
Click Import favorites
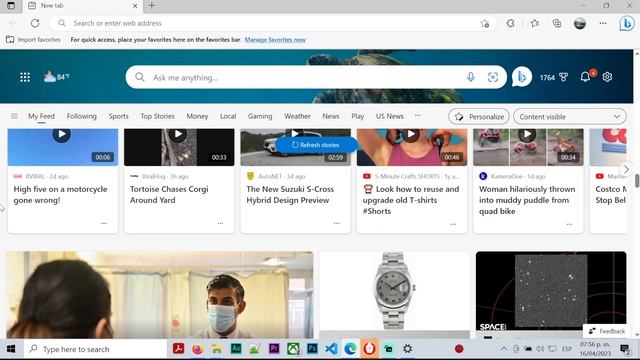[33, 40]
